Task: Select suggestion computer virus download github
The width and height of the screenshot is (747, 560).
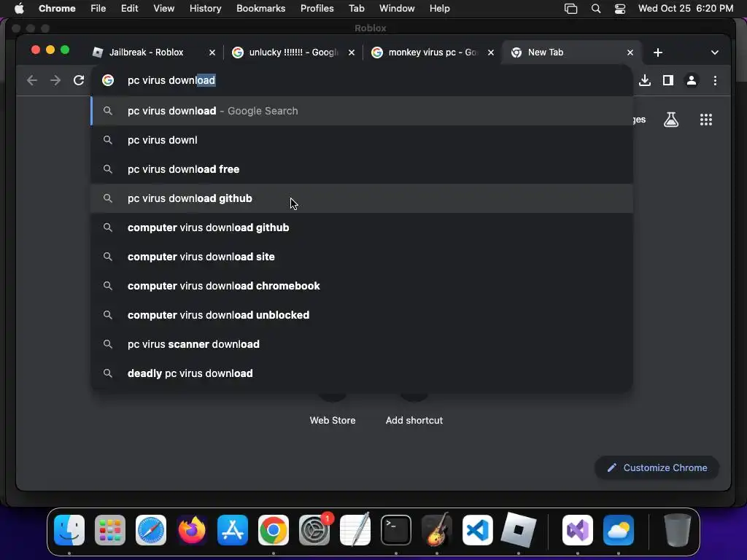Action: point(362,227)
